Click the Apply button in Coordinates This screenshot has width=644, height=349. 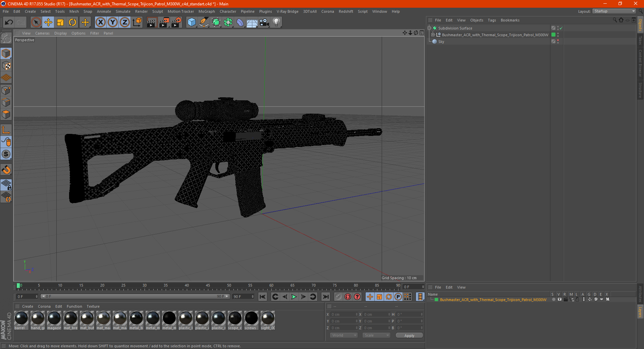point(409,336)
